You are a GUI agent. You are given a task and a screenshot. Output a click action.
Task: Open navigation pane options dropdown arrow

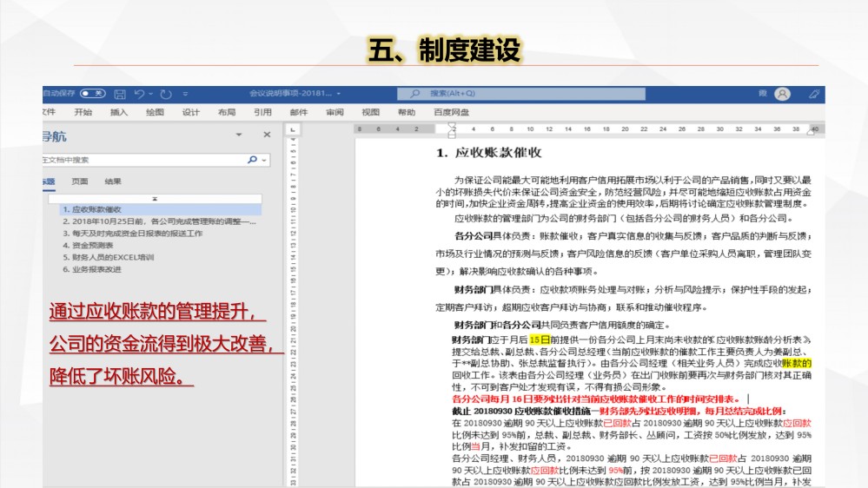click(239, 135)
